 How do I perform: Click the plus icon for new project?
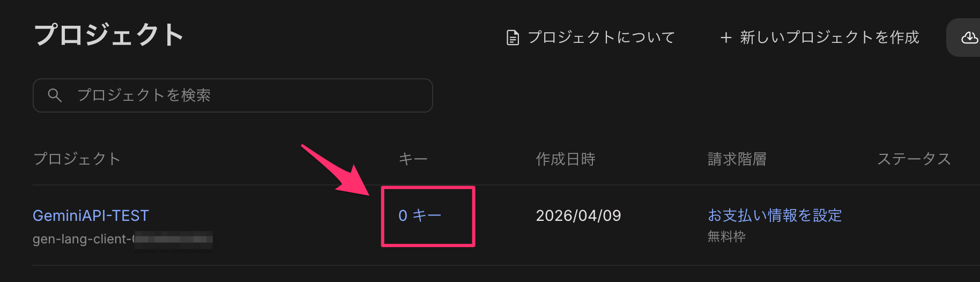click(x=726, y=38)
